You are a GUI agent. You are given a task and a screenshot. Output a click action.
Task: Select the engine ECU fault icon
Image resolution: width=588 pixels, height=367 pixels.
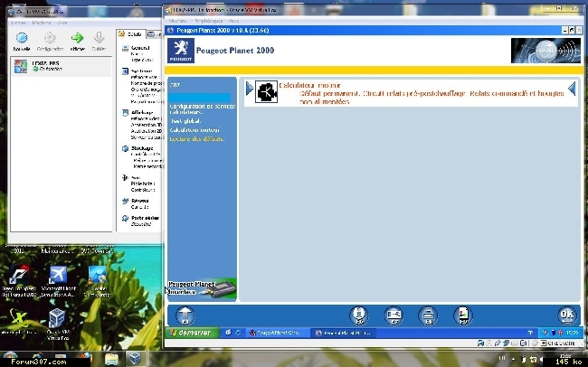(267, 91)
